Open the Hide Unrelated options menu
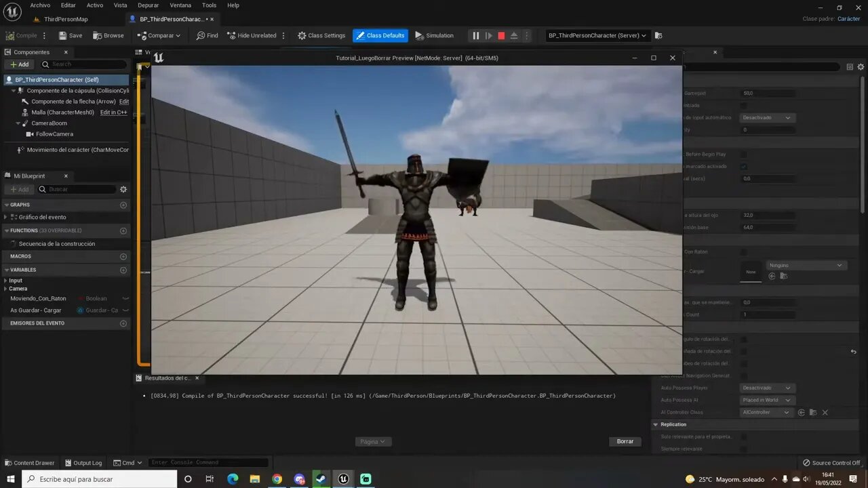The image size is (868, 488). 283,35
